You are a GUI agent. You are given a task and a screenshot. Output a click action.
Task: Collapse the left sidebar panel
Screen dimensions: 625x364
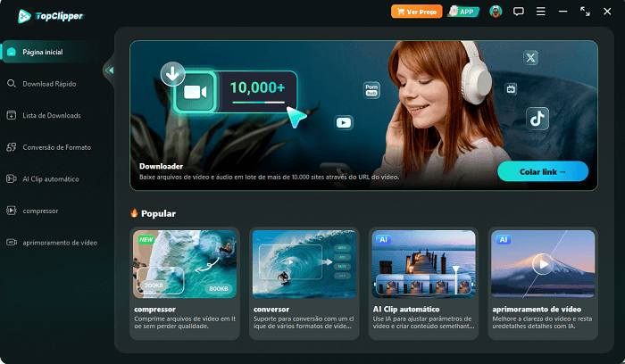click(110, 70)
